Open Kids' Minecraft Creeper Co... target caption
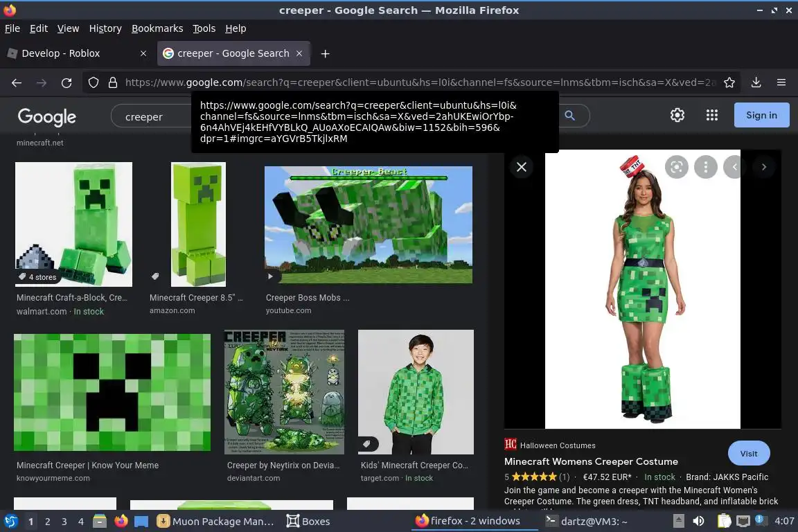This screenshot has height=532, width=798. coord(414,465)
